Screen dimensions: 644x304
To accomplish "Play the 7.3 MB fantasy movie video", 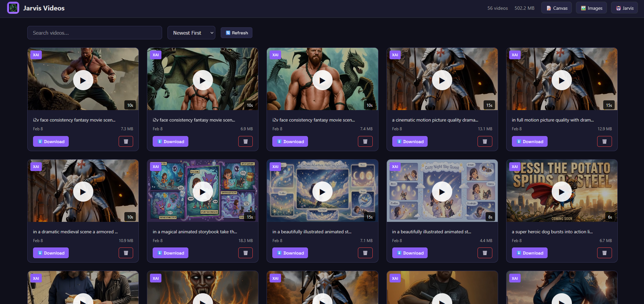I will (83, 80).
